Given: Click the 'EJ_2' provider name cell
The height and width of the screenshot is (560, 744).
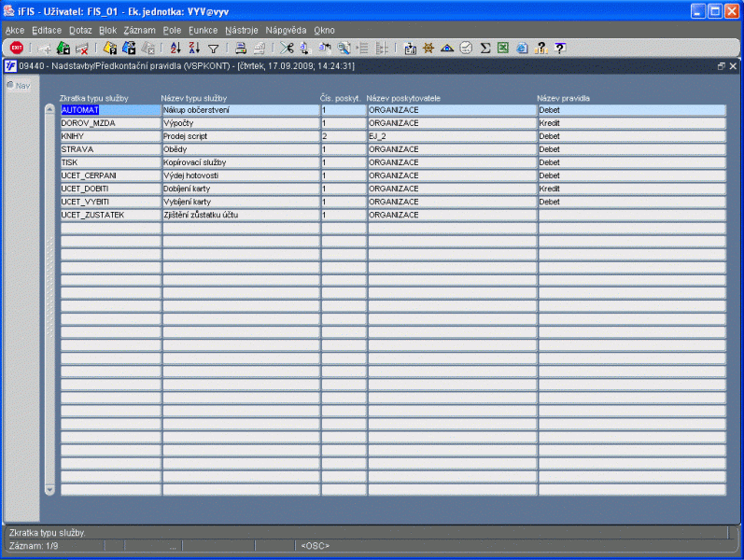Looking at the screenshot, I should click(x=452, y=136).
